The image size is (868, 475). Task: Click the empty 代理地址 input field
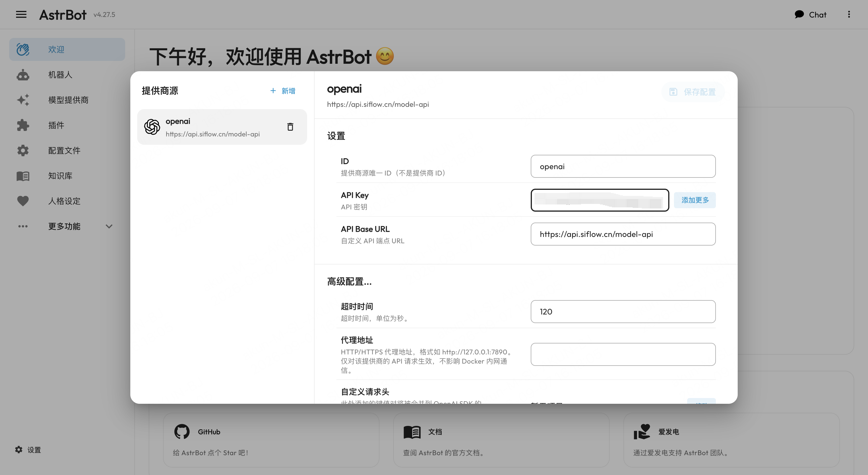coord(623,354)
